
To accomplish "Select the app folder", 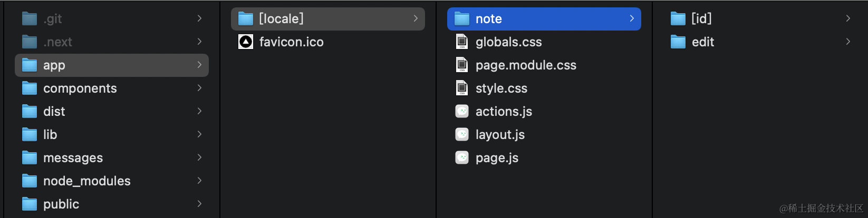I will pos(54,65).
